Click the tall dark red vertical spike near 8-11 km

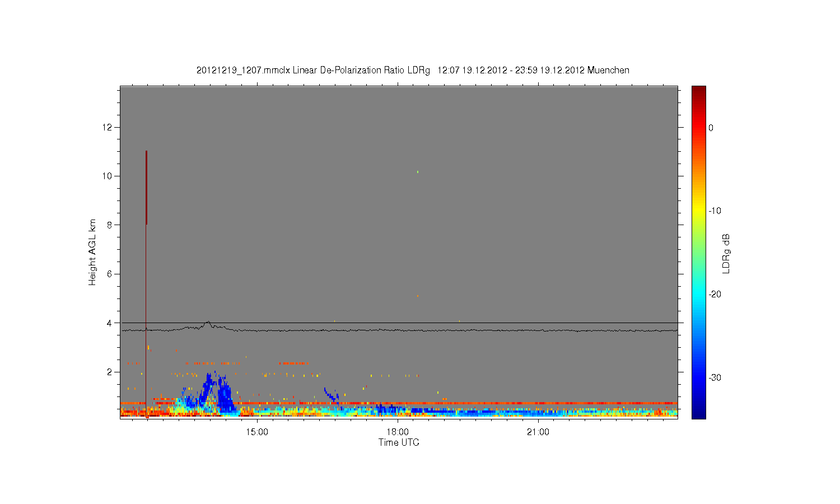[146, 188]
